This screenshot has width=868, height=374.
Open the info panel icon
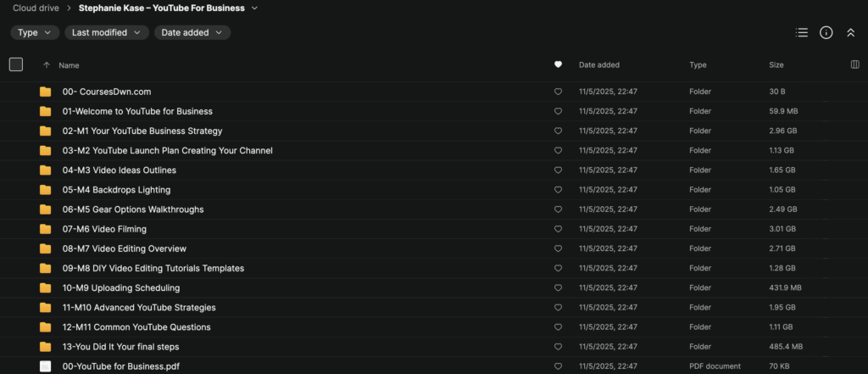pyautogui.click(x=826, y=32)
